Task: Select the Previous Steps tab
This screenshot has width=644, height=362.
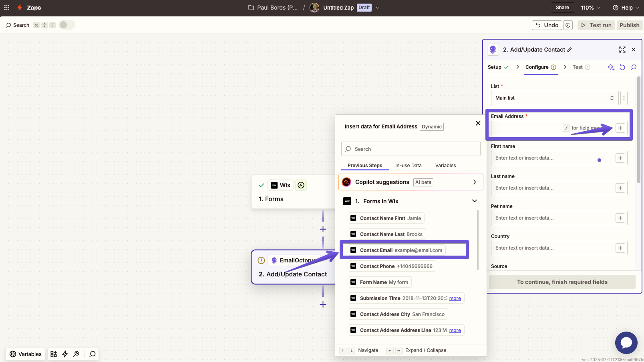Action: 365,166
